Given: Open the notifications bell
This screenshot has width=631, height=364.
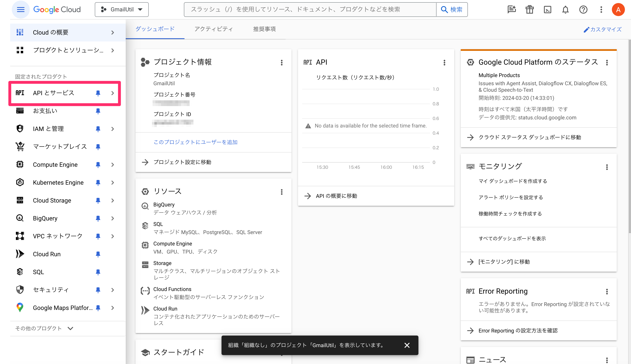Looking at the screenshot, I should (565, 10).
